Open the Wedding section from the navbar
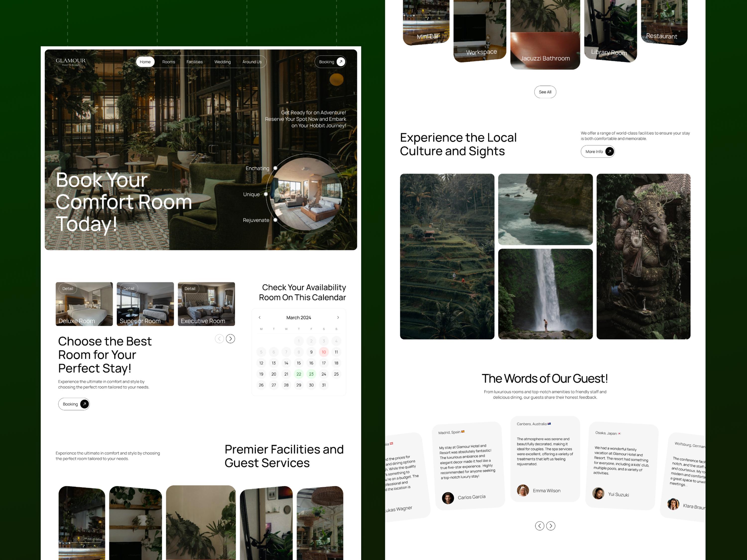Viewport: 747px width, 560px height. pos(222,62)
